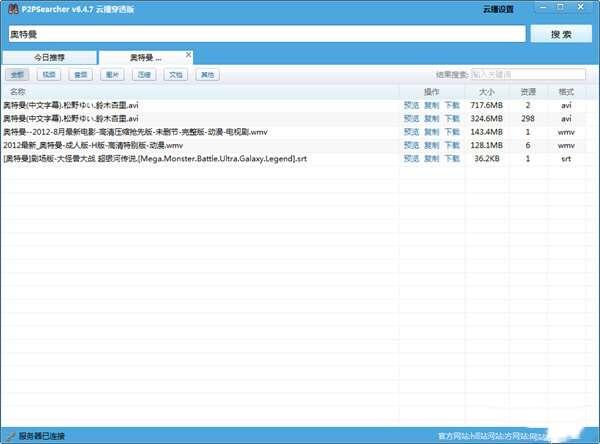Filter results by 文档 (documents)
600x444 pixels.
tap(175, 74)
